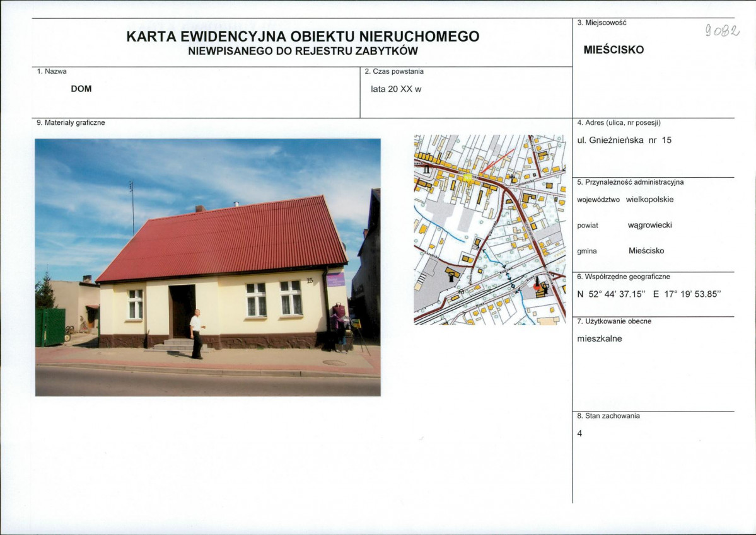The image size is (756, 535).
Task: Open the house photograph with red roof
Action: coord(208,267)
